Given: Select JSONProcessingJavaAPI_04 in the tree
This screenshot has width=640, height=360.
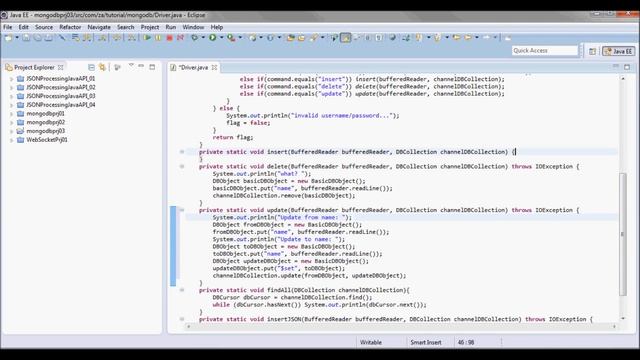Looking at the screenshot, I should (61, 105).
